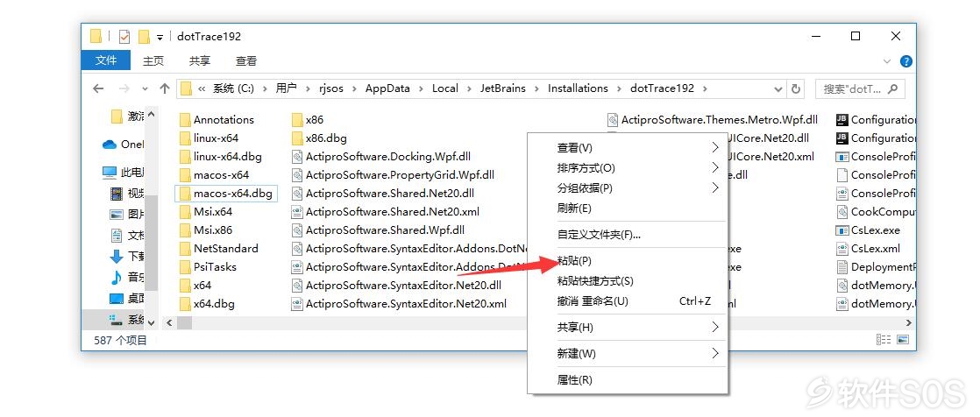Click the New folder quick access icon
This screenshot has height=417, width=980.
[144, 37]
